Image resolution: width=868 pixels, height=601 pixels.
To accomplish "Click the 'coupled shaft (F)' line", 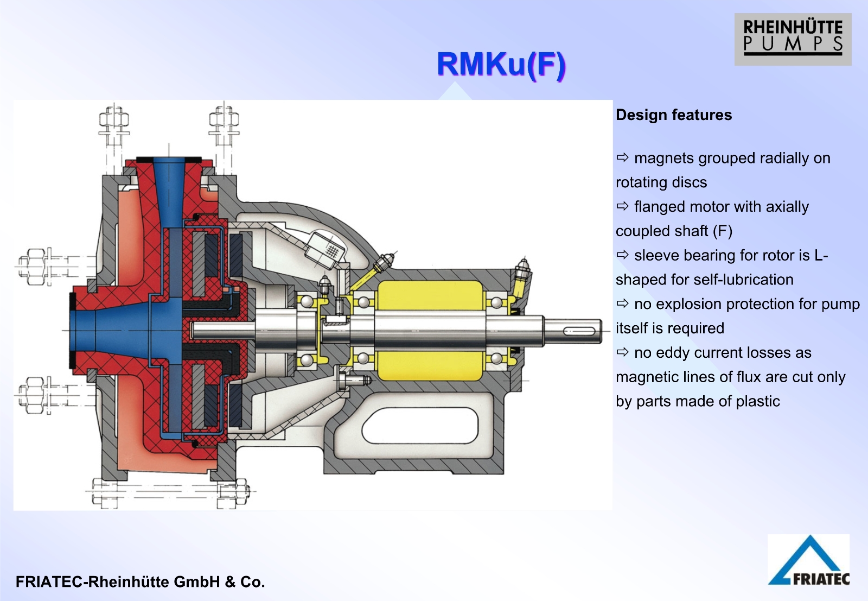I will [x=674, y=231].
